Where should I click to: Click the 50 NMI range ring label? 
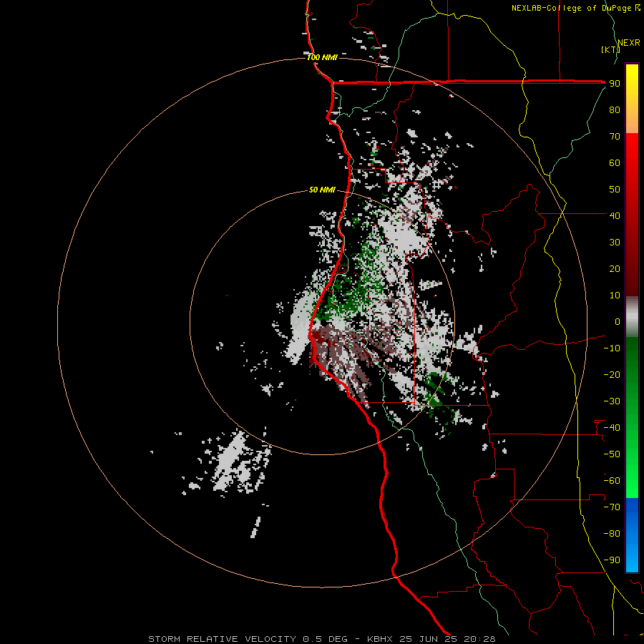click(x=322, y=190)
